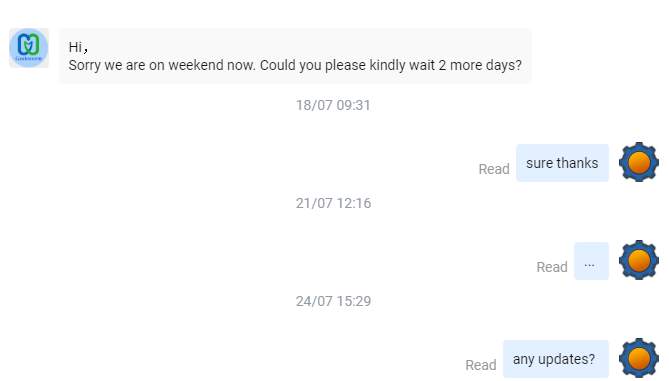Click the seller's green M logo avatar
This screenshot has width=669, height=381.
click(x=29, y=48)
